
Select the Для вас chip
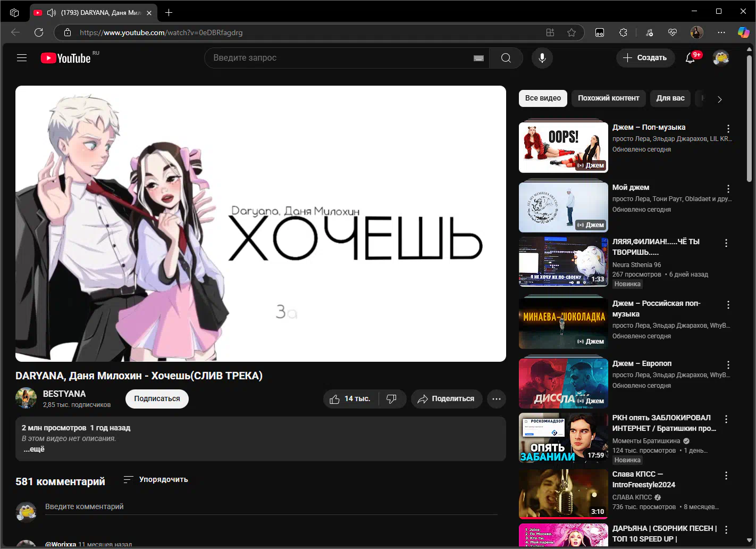(x=670, y=98)
